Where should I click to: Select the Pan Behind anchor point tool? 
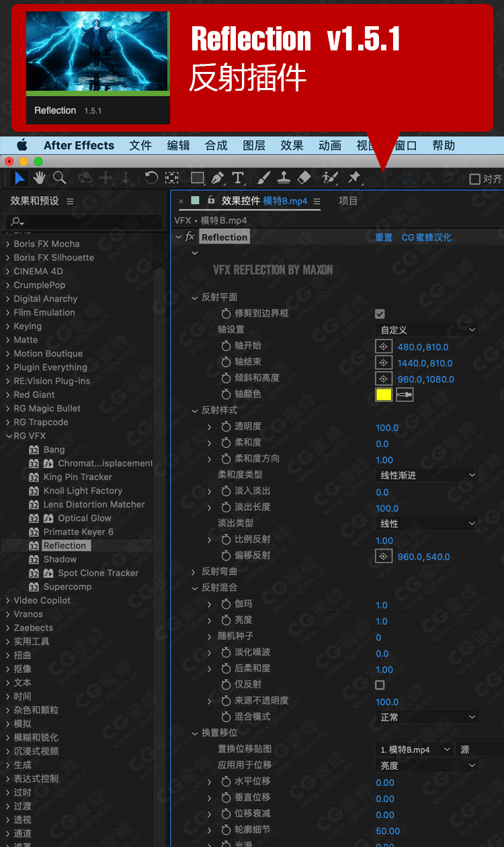pyautogui.click(x=172, y=178)
